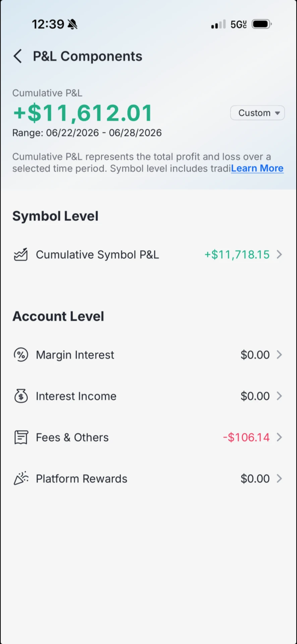Select the Platform Rewards row label
Screen dimensions: 297x644
coord(81,479)
